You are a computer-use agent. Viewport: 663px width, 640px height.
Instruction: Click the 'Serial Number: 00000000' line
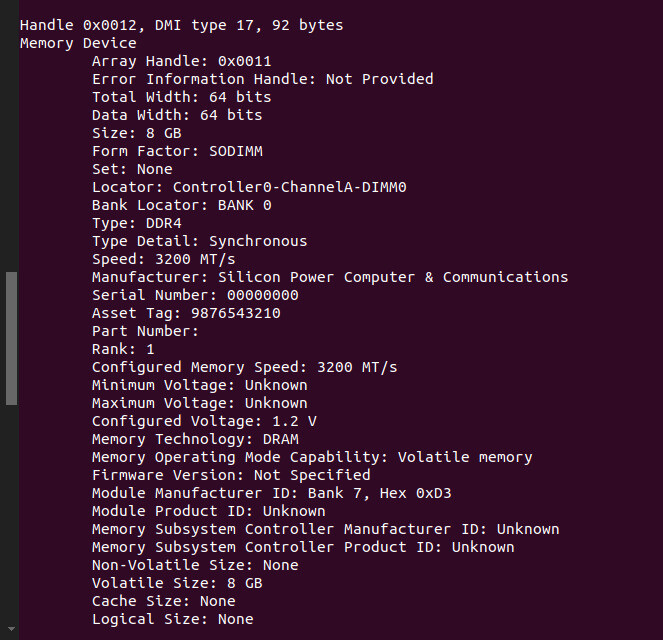coord(195,295)
